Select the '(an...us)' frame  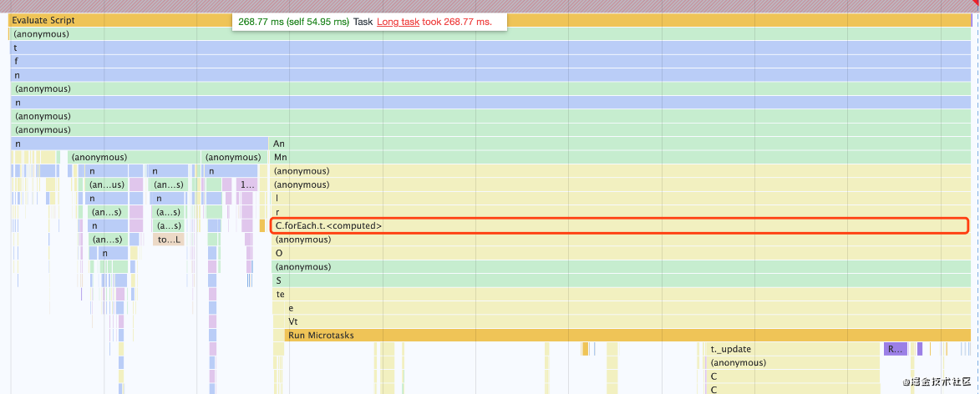pyautogui.click(x=107, y=184)
